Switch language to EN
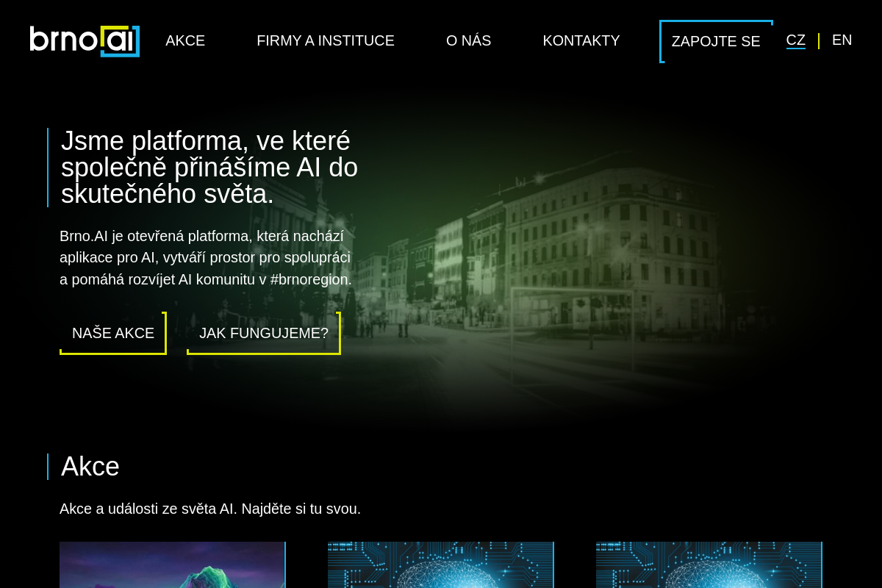Screen dimensions: 882x588 pyautogui.click(x=842, y=40)
